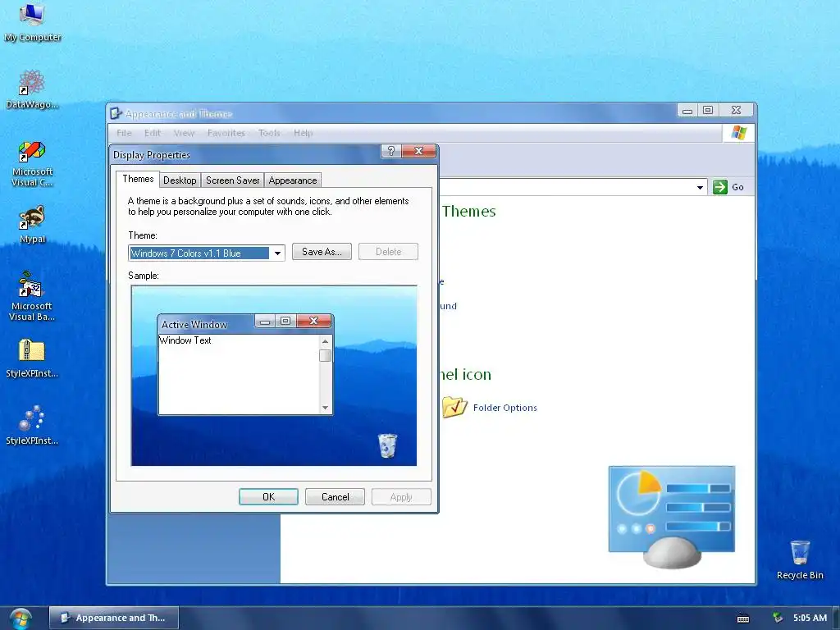This screenshot has height=630, width=840.
Task: Maximize the Appearance and Themes window
Action: click(708, 110)
